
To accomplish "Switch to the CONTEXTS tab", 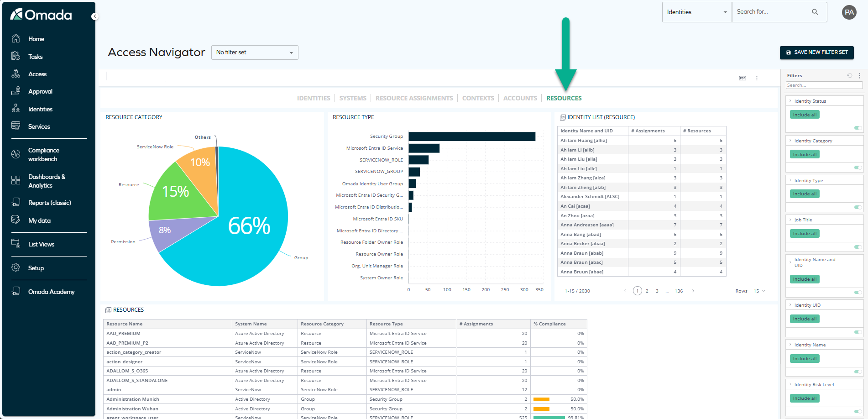I will tap(478, 98).
